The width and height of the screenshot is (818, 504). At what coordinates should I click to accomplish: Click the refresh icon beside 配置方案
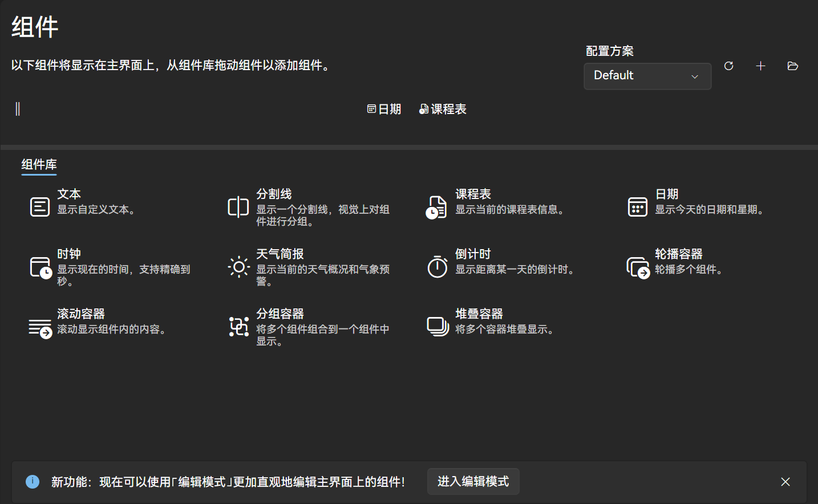(x=728, y=66)
